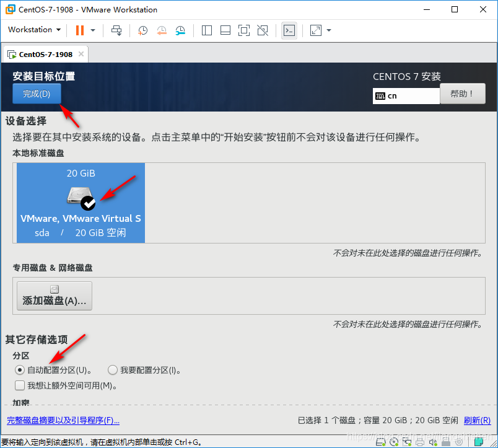
Task: Click the VMware Workstation title bar logo
Action: [x=10, y=9]
